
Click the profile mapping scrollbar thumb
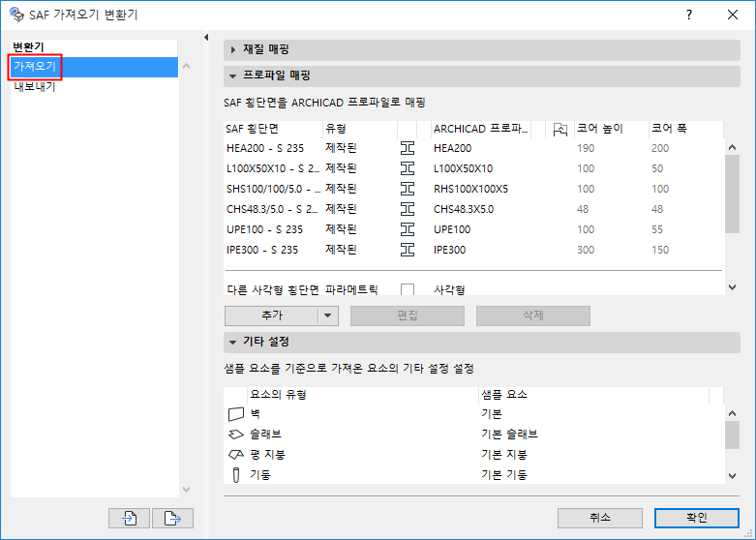[733, 195]
